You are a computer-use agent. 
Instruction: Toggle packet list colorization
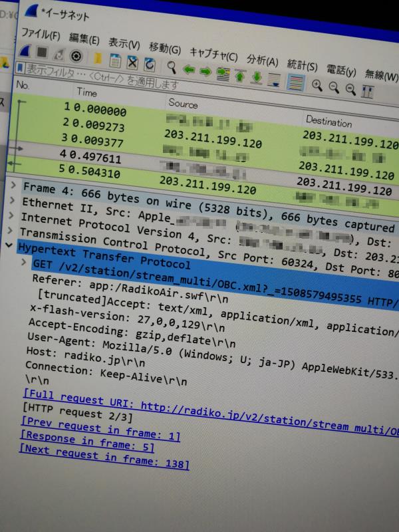coord(295,82)
